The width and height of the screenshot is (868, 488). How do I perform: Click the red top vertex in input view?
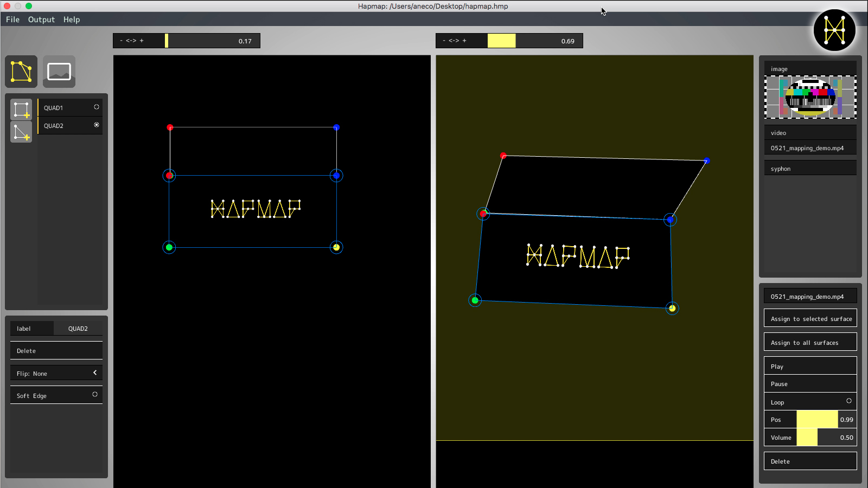pyautogui.click(x=170, y=127)
